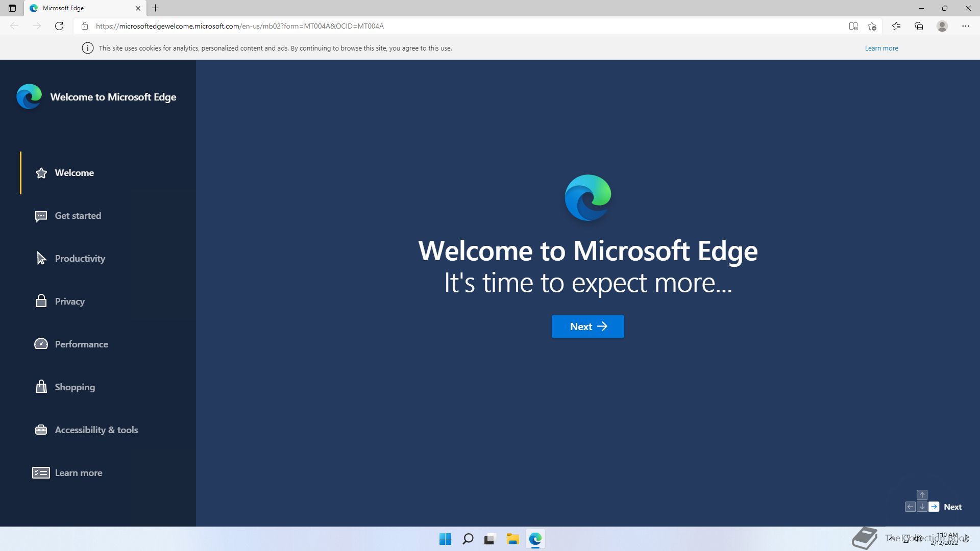This screenshot has width=980, height=551.
Task: Click the browser back arrow
Action: tap(14, 26)
